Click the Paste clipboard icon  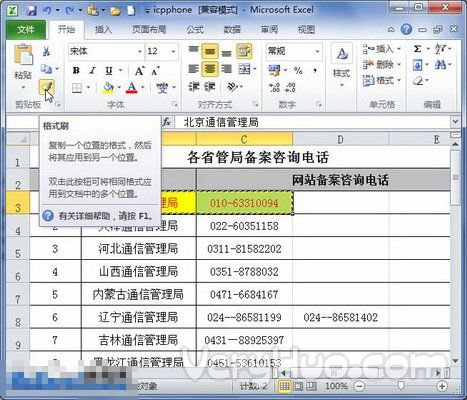point(23,55)
